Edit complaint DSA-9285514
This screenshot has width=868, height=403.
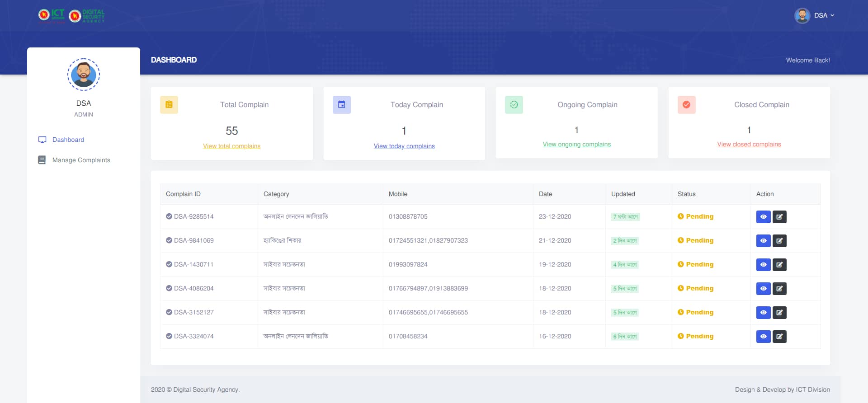(779, 217)
